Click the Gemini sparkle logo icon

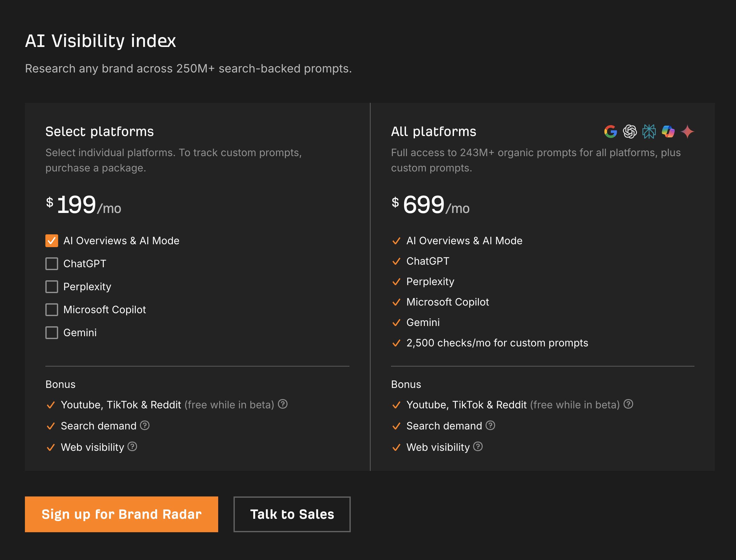click(687, 132)
